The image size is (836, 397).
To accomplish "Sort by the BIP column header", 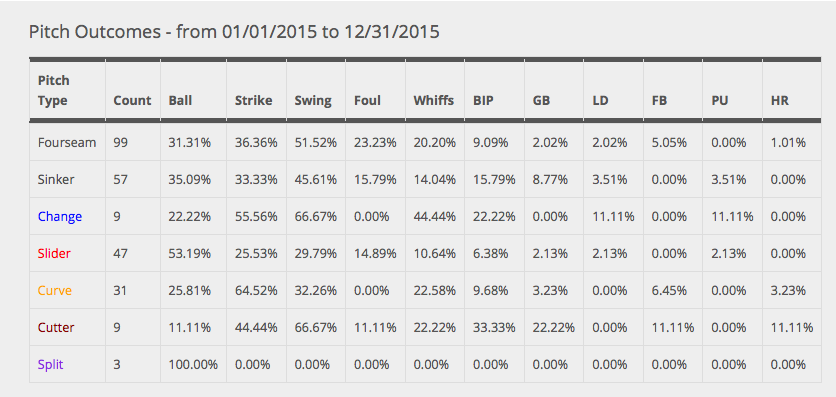I will click(x=484, y=100).
